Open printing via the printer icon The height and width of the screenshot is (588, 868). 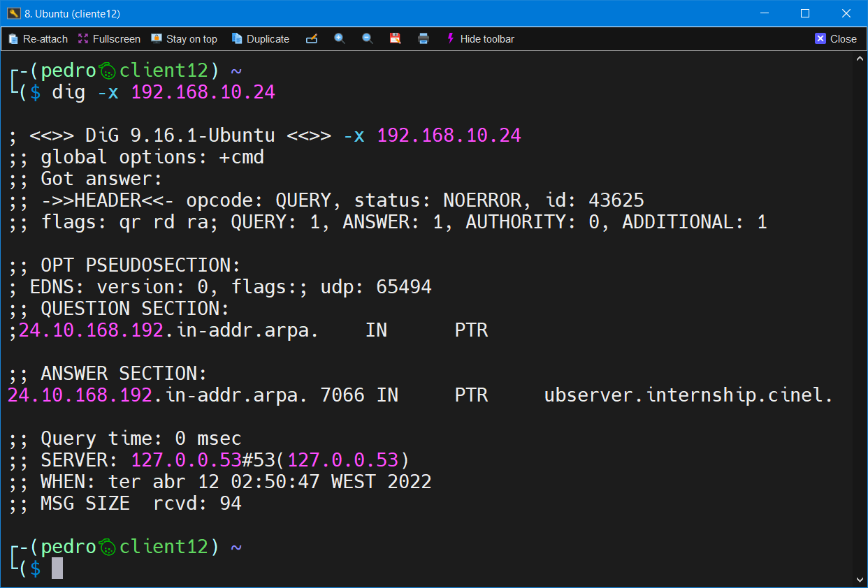click(424, 39)
